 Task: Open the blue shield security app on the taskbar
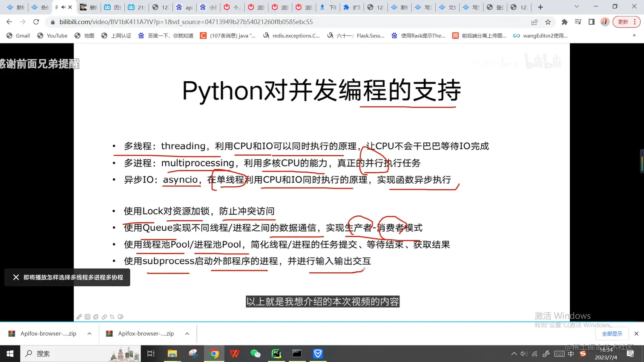click(x=318, y=353)
